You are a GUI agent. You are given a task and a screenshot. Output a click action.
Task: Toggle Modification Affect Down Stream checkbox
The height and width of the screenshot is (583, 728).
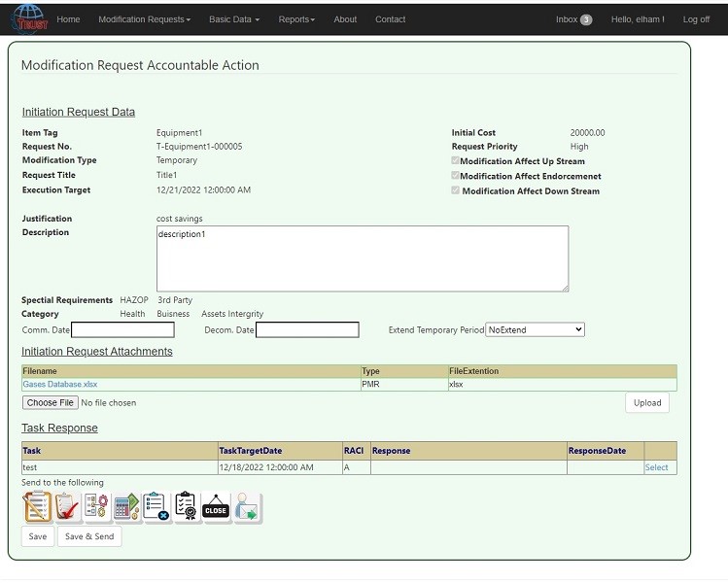coord(455,190)
